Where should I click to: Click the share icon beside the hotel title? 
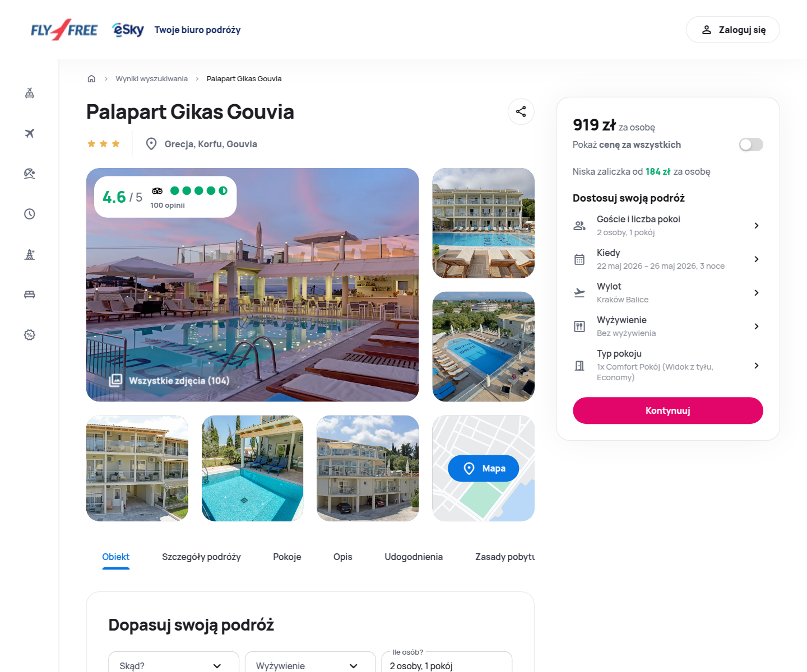point(521,111)
